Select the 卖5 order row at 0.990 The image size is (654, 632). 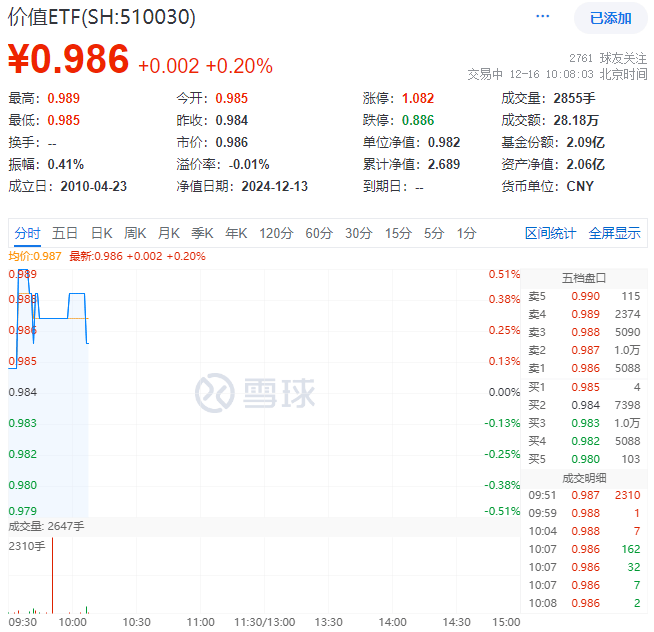tap(584, 296)
